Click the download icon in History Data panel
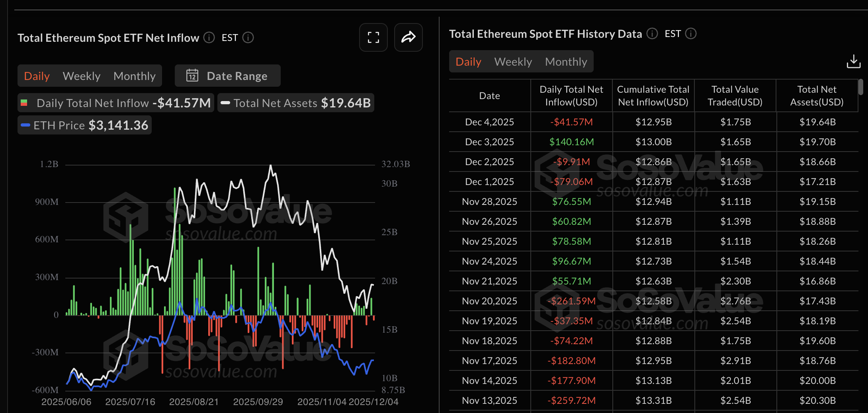 (x=854, y=61)
